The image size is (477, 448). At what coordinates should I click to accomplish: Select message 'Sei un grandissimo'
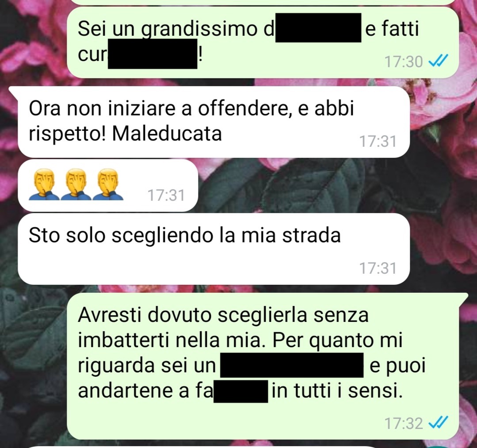(x=263, y=42)
